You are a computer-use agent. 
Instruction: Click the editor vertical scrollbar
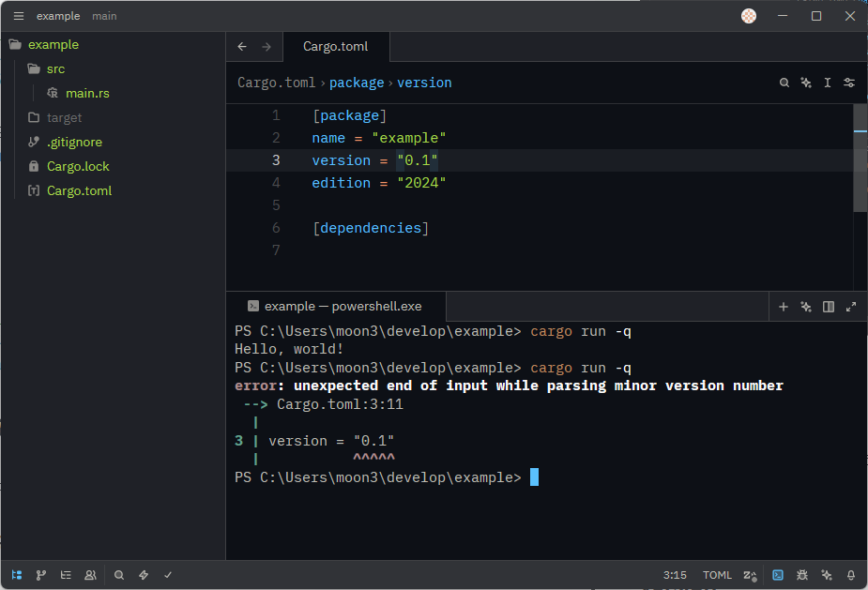click(860, 159)
